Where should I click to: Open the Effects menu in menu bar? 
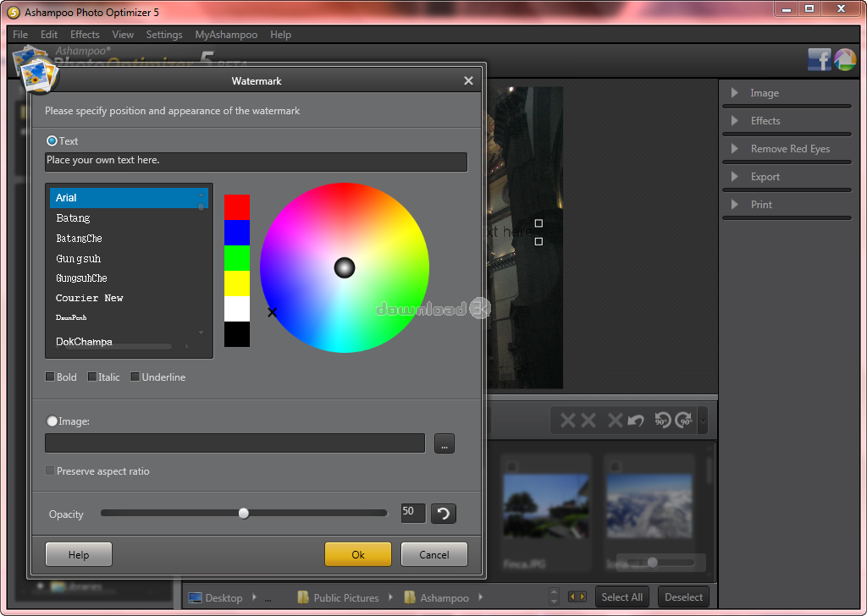85,34
